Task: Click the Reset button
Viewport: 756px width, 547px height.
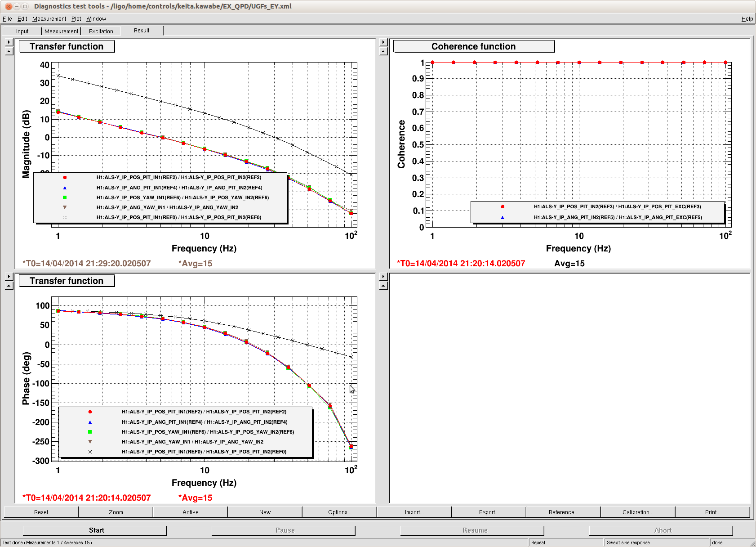Action: [41, 512]
